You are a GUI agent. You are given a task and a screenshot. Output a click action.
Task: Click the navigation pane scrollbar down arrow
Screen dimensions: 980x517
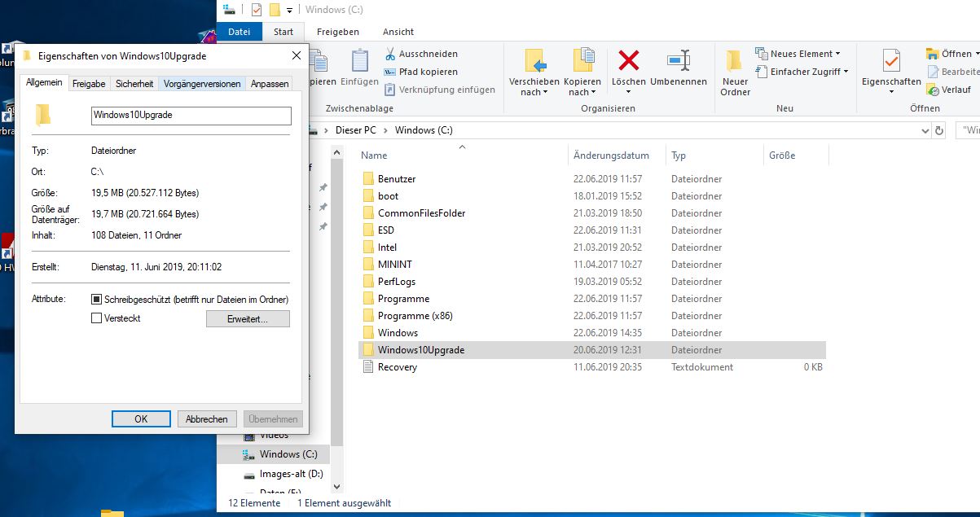[337, 487]
